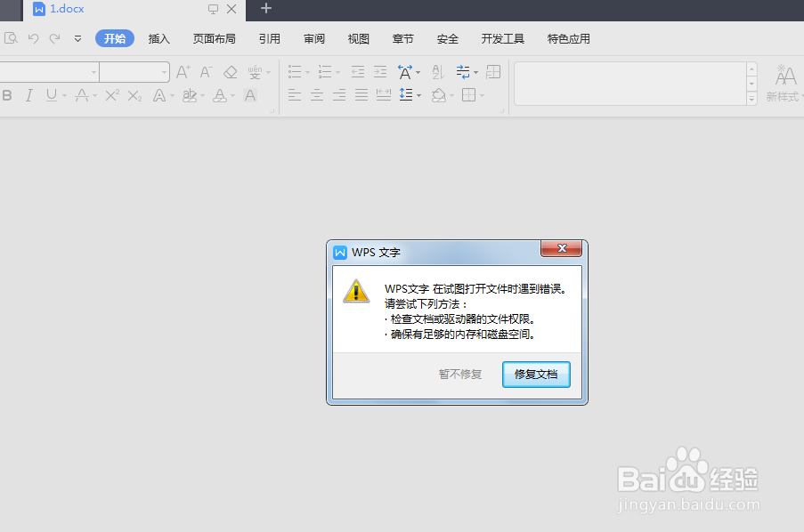
Task: Expand the font name combo box
Action: [93, 72]
